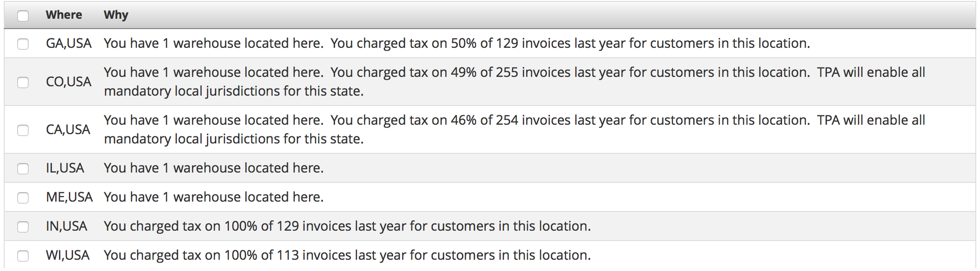Click the CA,USA location cell
Image resolution: width=980 pixels, height=271 pixels.
68,130
